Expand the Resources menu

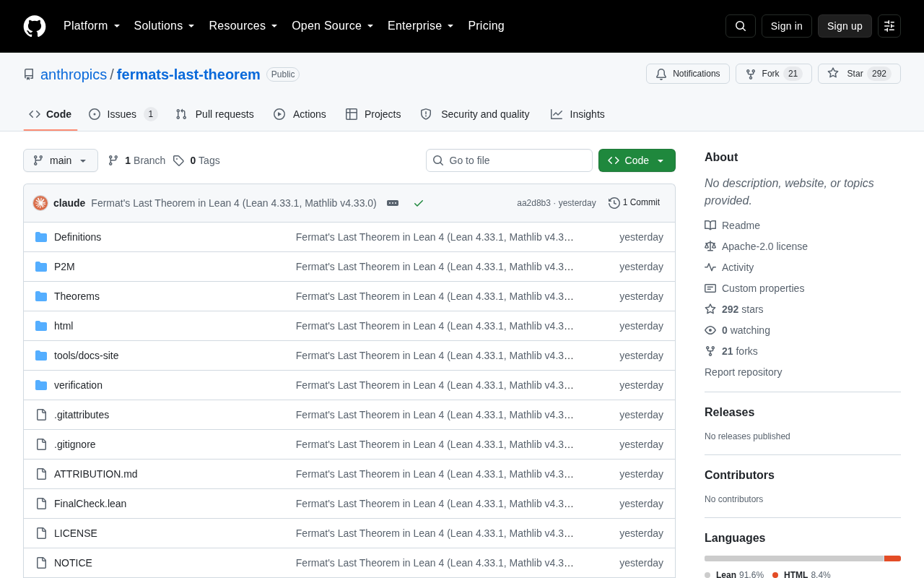click(243, 26)
